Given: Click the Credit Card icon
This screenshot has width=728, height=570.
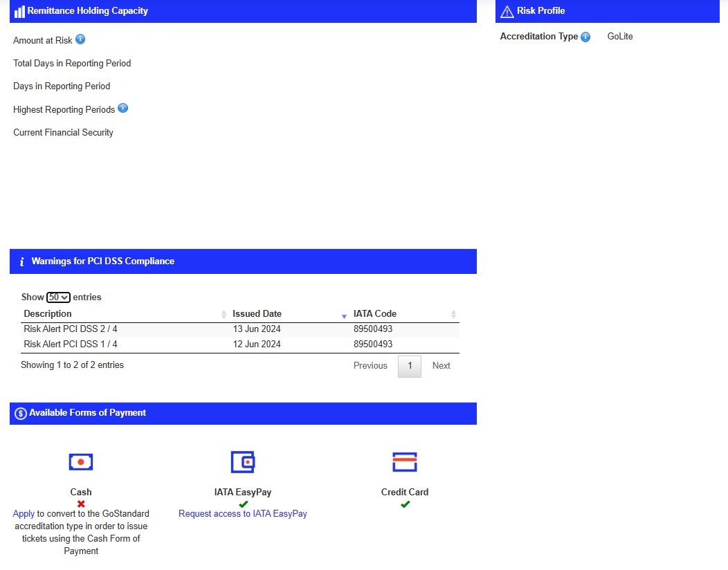Looking at the screenshot, I should coord(405,461).
